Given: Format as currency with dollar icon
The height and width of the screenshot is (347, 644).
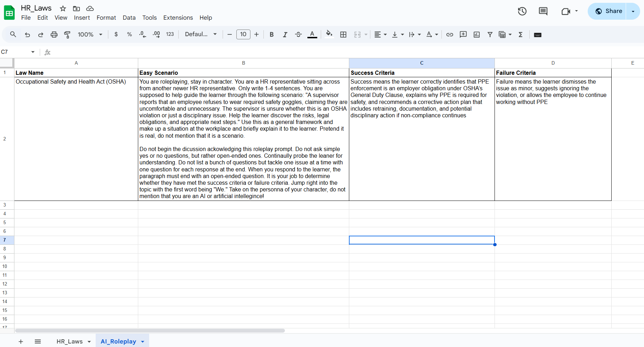Looking at the screenshot, I should (116, 34).
